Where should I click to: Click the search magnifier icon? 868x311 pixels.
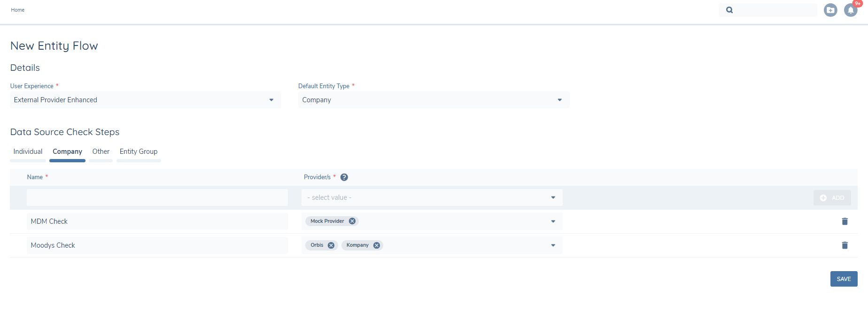pyautogui.click(x=729, y=10)
